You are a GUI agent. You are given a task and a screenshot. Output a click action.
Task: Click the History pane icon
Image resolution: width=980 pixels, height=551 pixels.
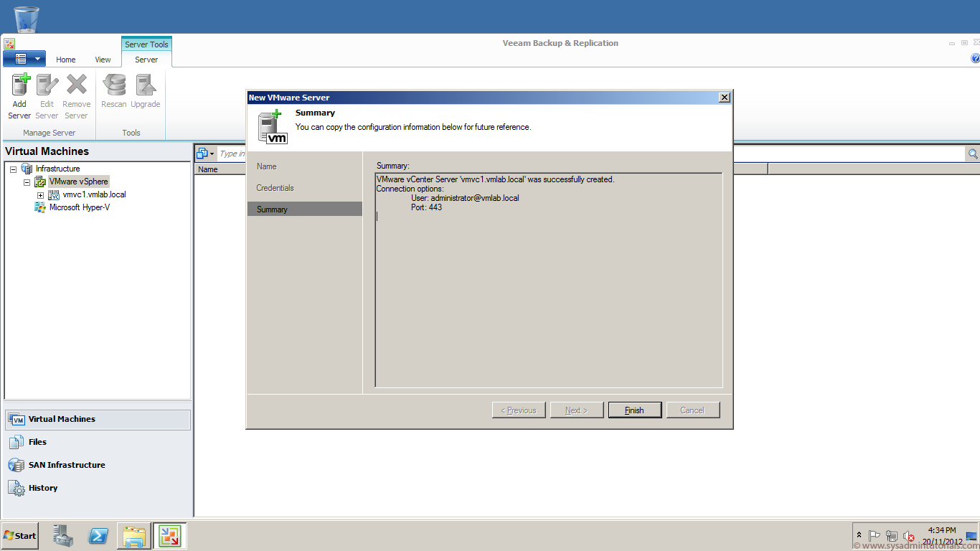pyautogui.click(x=17, y=488)
